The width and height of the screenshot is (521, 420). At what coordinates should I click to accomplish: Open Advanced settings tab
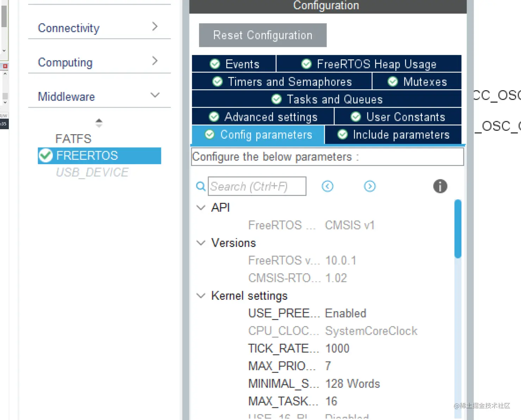point(263,117)
